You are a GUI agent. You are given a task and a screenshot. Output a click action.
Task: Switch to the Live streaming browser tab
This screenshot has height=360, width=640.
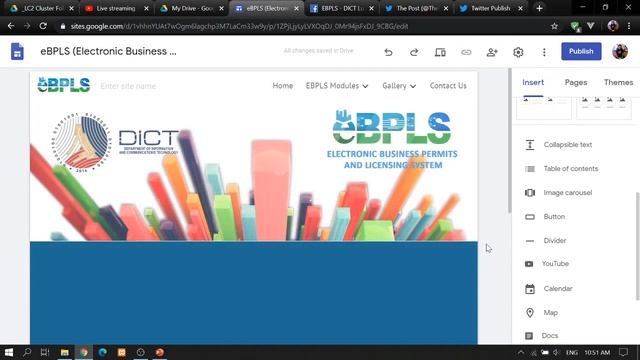tap(116, 8)
